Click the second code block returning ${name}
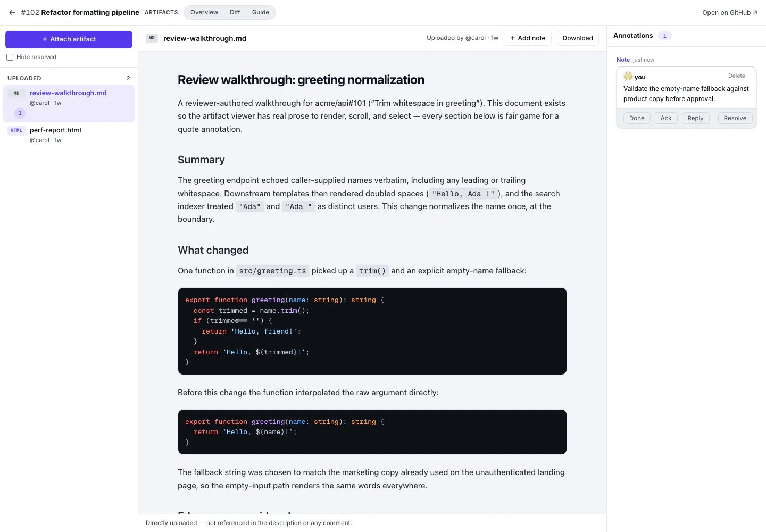The image size is (766, 532). (x=372, y=432)
